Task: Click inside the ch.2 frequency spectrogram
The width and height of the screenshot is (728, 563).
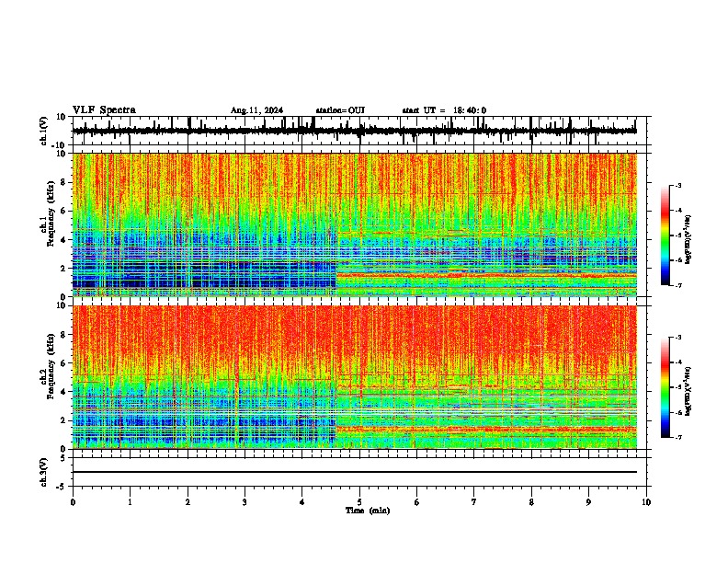Action: point(355,377)
